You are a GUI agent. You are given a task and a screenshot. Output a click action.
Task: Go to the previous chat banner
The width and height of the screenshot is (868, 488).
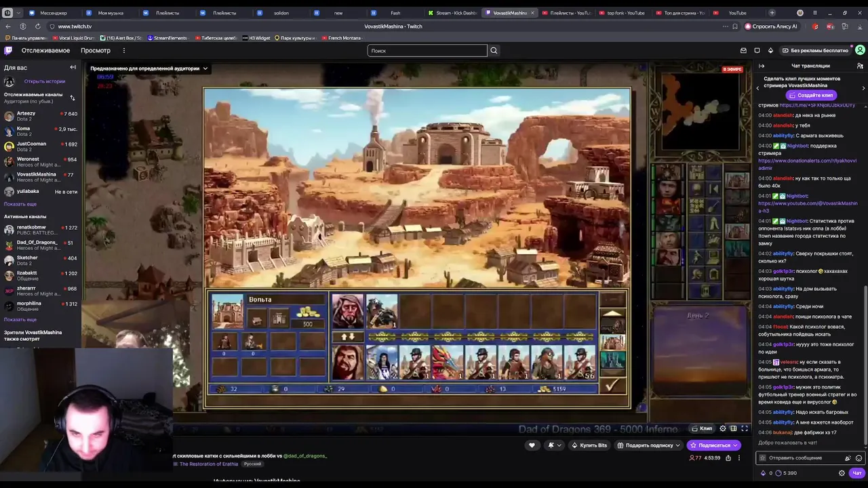[758, 88]
